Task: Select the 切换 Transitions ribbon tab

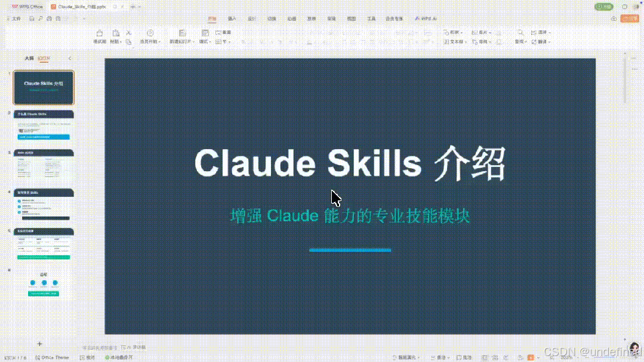Action: click(272, 19)
